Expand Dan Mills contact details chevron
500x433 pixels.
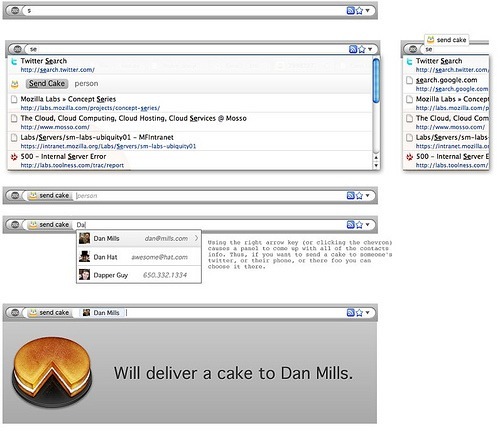coord(196,238)
